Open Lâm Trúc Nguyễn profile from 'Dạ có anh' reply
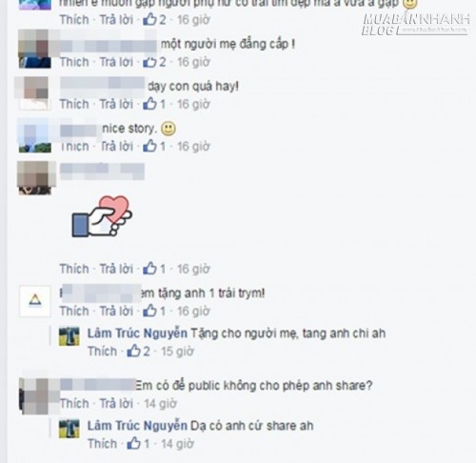Image resolution: width=476 pixels, height=463 pixels. coord(137,426)
